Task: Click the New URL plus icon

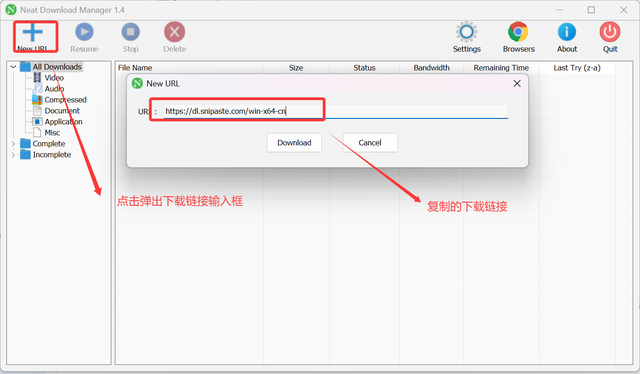Action: 33,32
